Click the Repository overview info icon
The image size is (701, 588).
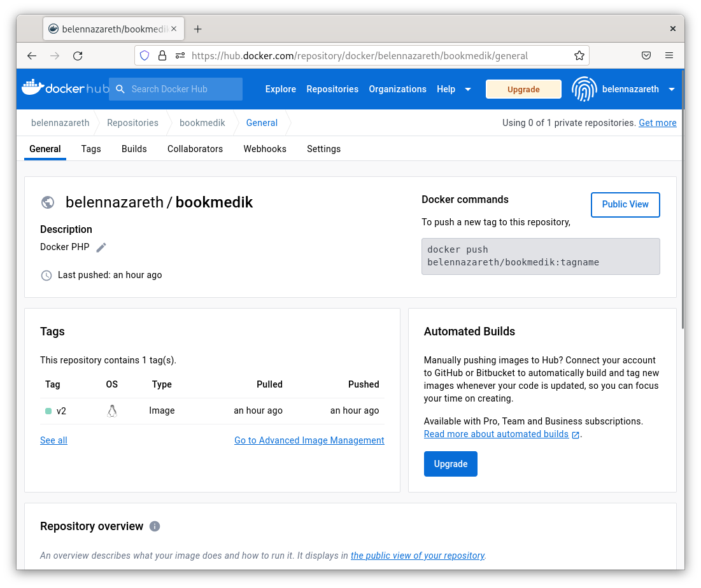click(x=155, y=526)
